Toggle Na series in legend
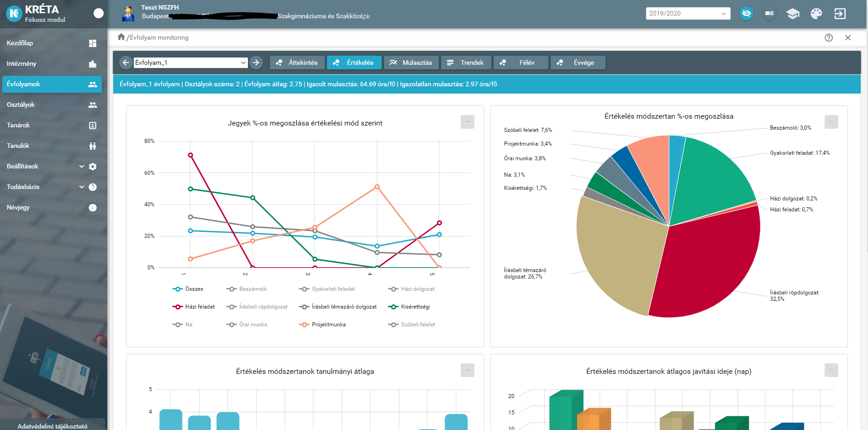Screen dimensions: 868x430 click(x=183, y=325)
